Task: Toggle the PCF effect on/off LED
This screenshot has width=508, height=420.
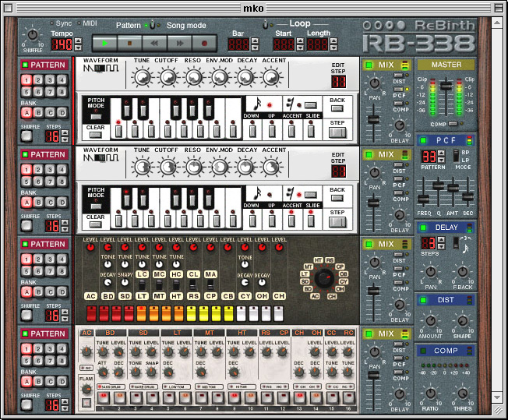Action: click(423, 140)
